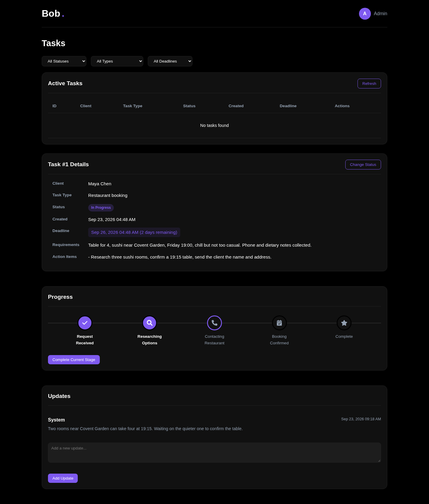The image size is (429, 504).
Task: Click the Client column header
Action: click(86, 106)
